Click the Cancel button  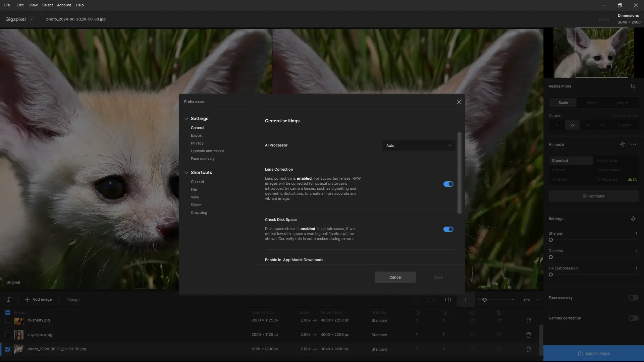(x=395, y=277)
